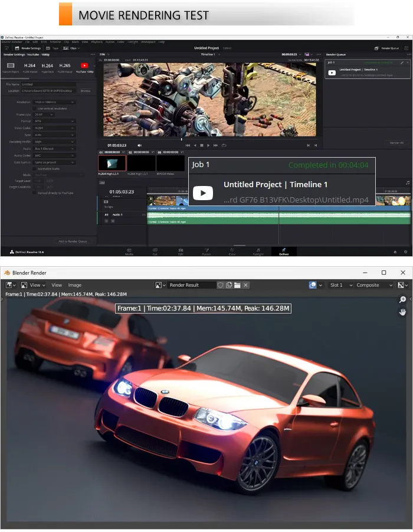413x532 pixels.
Task: Activate the hand pan tool in Blender
Action: pyautogui.click(x=402, y=312)
